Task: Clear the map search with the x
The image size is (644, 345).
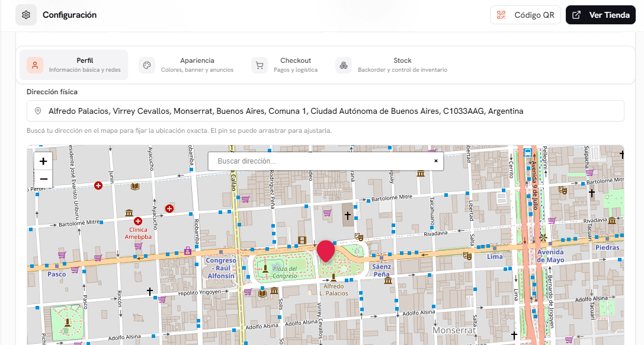Action: coord(436,161)
